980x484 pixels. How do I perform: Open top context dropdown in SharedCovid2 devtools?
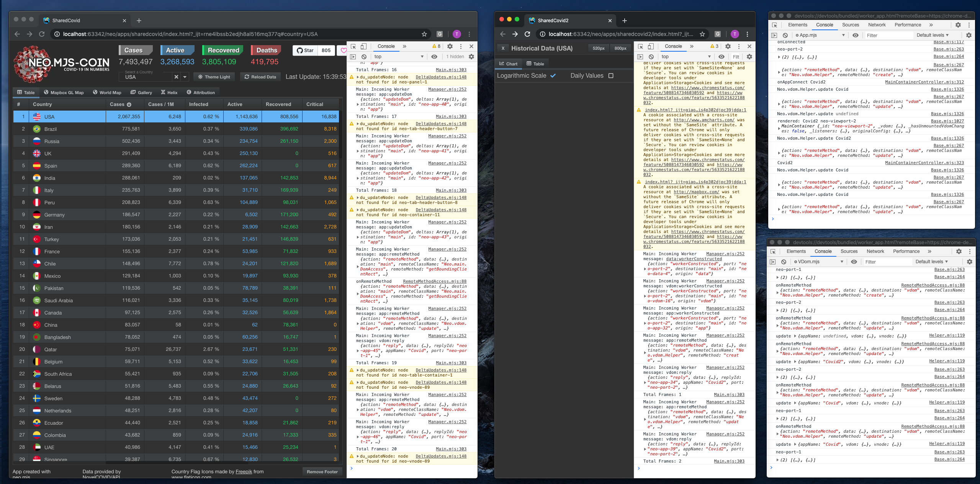[686, 57]
